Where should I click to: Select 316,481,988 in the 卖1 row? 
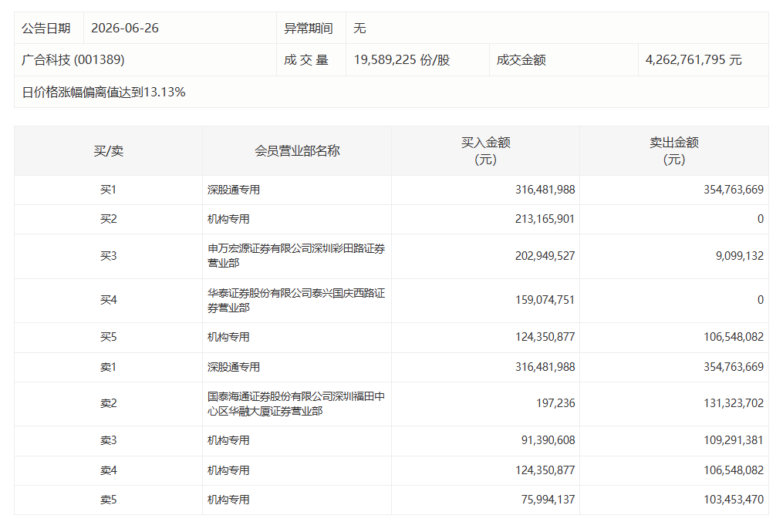tap(545, 367)
